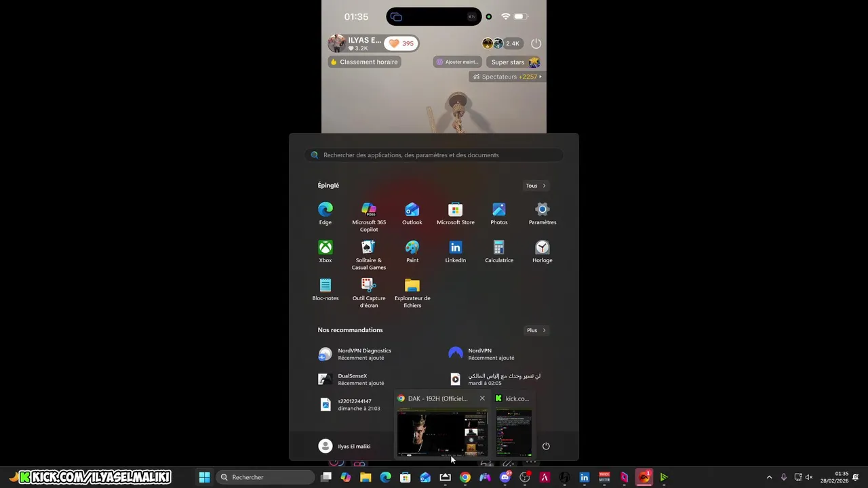Screen dimensions: 868x488
Task: Open Adobe Acrobat on the taskbar
Action: tap(545, 477)
